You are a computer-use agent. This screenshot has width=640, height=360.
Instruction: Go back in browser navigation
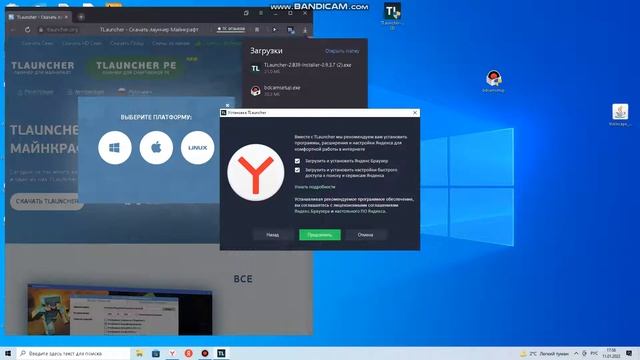13,30
